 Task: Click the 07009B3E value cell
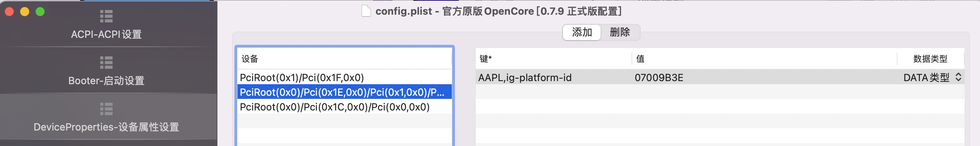tap(764, 78)
